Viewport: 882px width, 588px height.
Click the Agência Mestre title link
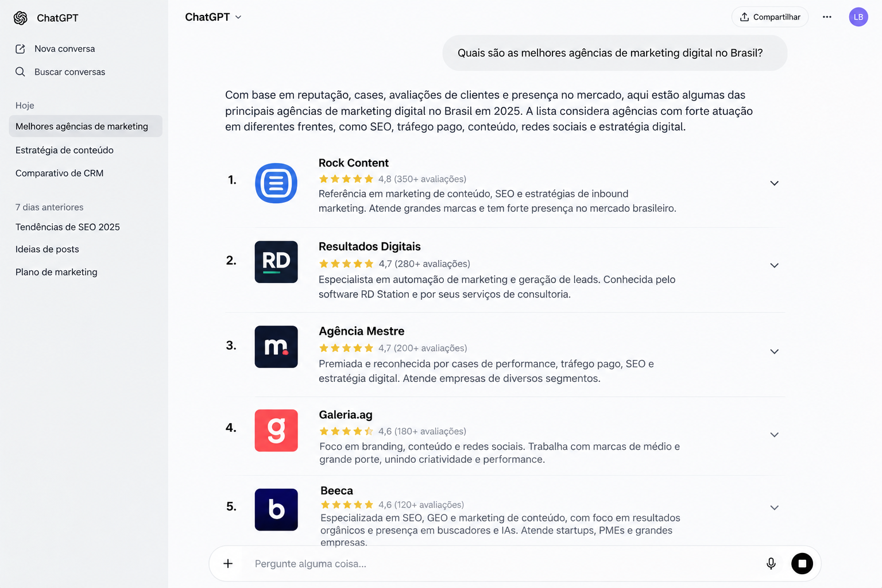tap(362, 331)
